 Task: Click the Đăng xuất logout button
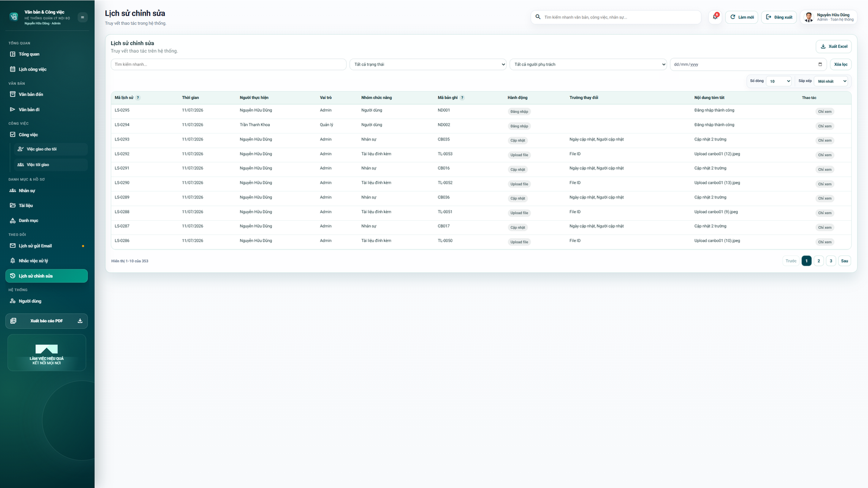[779, 17]
